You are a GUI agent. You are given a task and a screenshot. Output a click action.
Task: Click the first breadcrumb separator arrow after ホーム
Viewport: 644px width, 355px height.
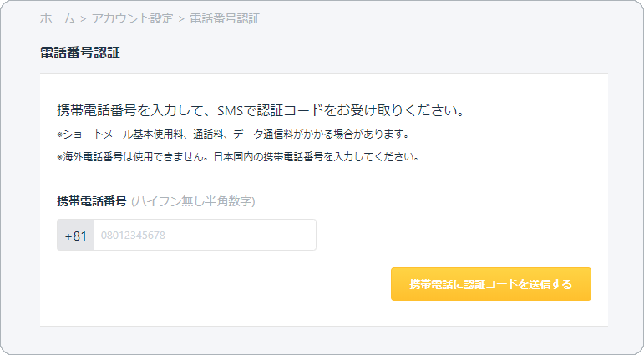tap(84, 19)
